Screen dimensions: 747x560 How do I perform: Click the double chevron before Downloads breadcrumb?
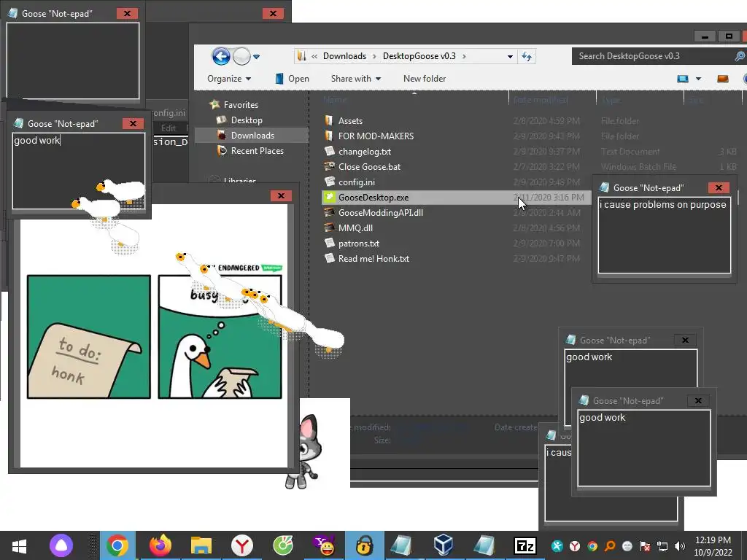coord(314,56)
